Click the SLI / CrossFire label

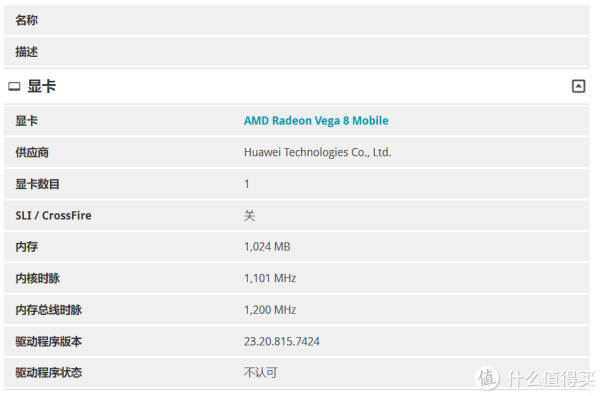53,215
